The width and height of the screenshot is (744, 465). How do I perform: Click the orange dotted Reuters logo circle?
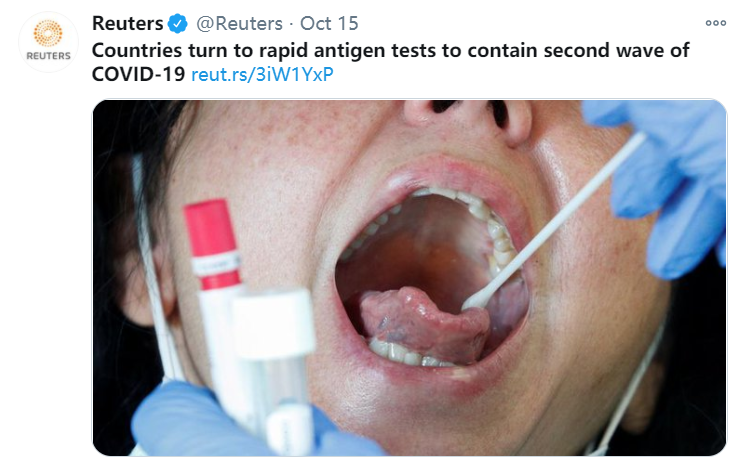click(48, 33)
